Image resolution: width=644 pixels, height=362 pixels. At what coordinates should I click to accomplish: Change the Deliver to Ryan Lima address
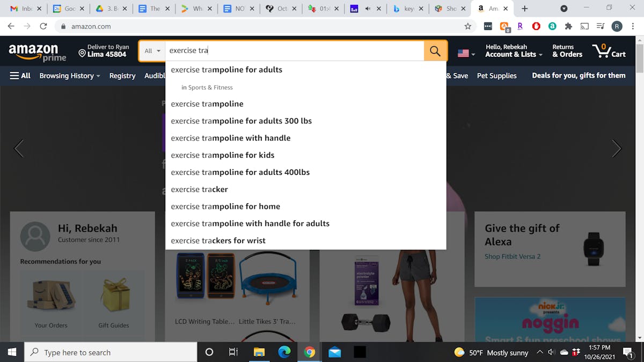(103, 51)
